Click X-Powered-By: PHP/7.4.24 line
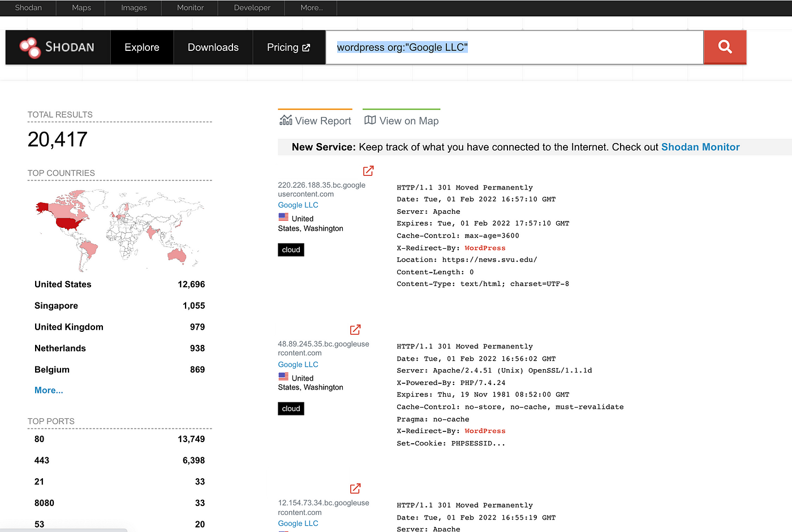The image size is (792, 532). pos(451,383)
